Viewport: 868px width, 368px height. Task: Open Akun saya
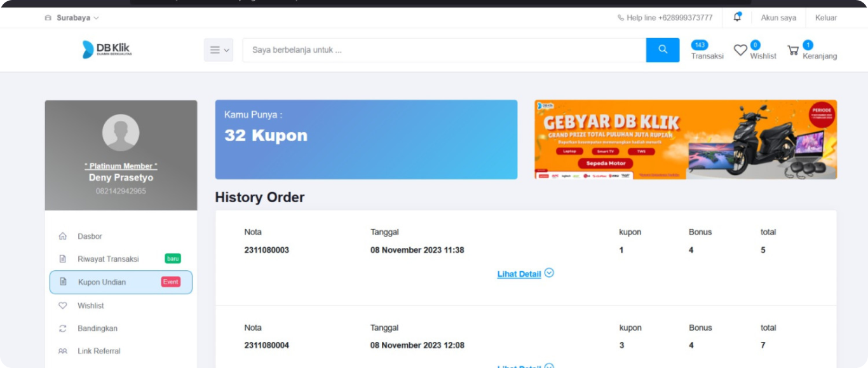pyautogui.click(x=778, y=17)
